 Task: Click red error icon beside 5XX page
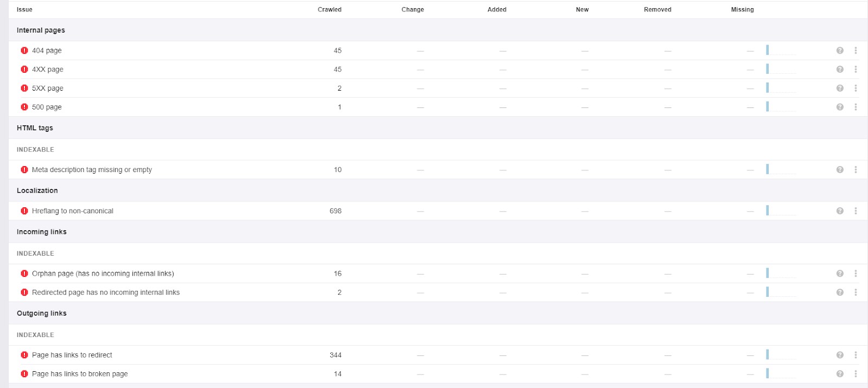(x=24, y=88)
